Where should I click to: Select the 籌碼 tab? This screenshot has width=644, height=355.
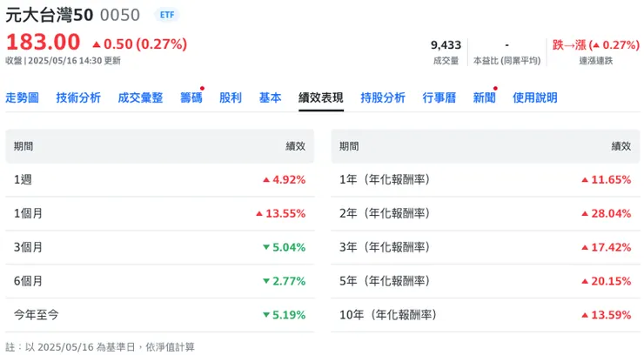click(x=191, y=97)
